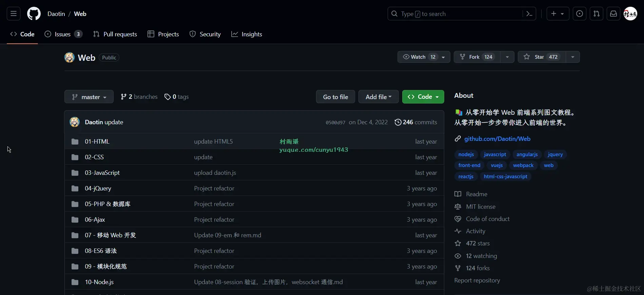Open the 06-Ajax folder
The width and height of the screenshot is (644, 295).
coord(95,220)
